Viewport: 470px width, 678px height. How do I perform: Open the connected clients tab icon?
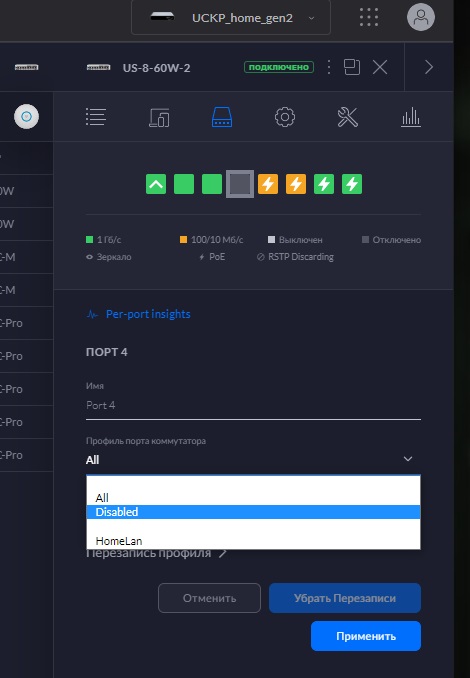[159, 117]
